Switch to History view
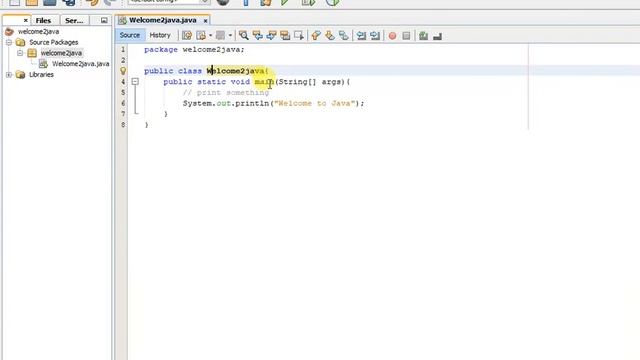Screen dimensions: 640x360 pyautogui.click(x=160, y=35)
